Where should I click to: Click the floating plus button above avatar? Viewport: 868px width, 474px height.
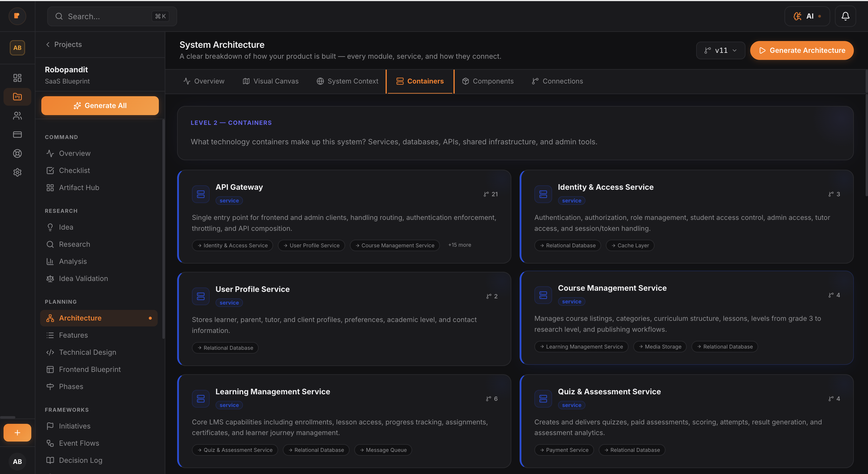(x=17, y=432)
